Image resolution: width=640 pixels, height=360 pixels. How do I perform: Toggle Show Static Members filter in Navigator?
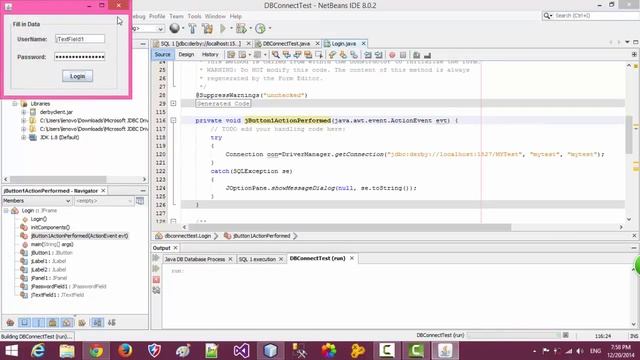pyautogui.click(x=39, y=323)
